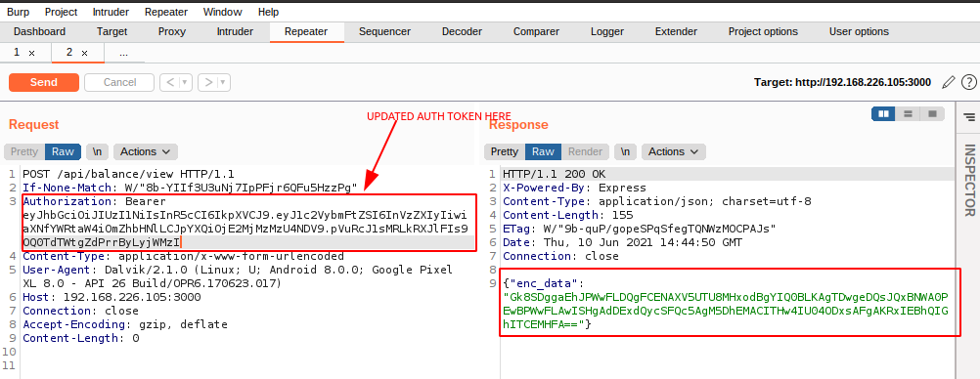Switch to the User options tab
This screenshot has height=379, width=980.
859,32
